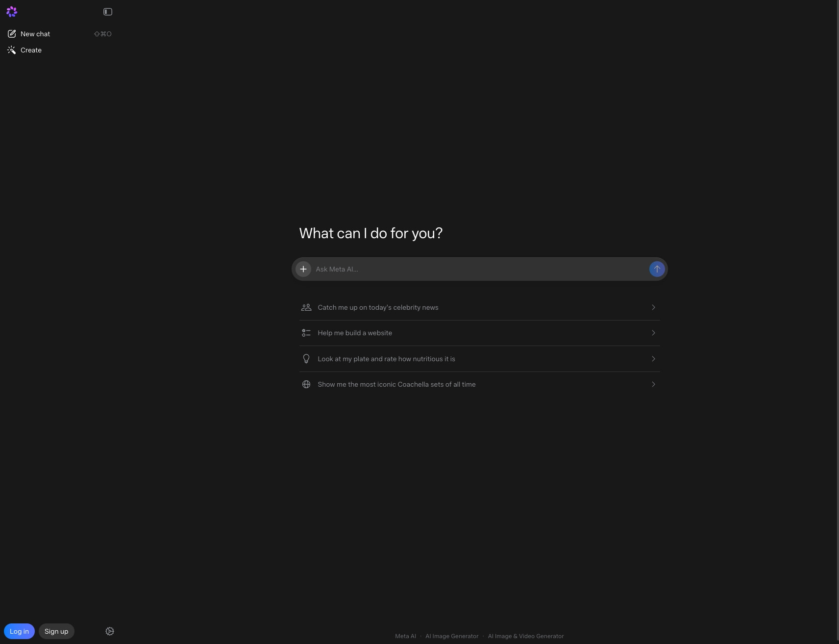Click the Log in button

pos(19,631)
